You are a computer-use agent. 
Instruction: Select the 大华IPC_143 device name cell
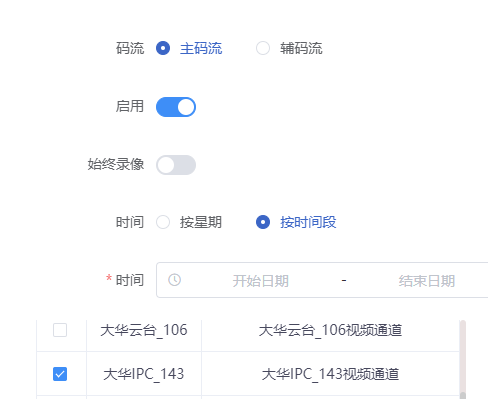144,374
